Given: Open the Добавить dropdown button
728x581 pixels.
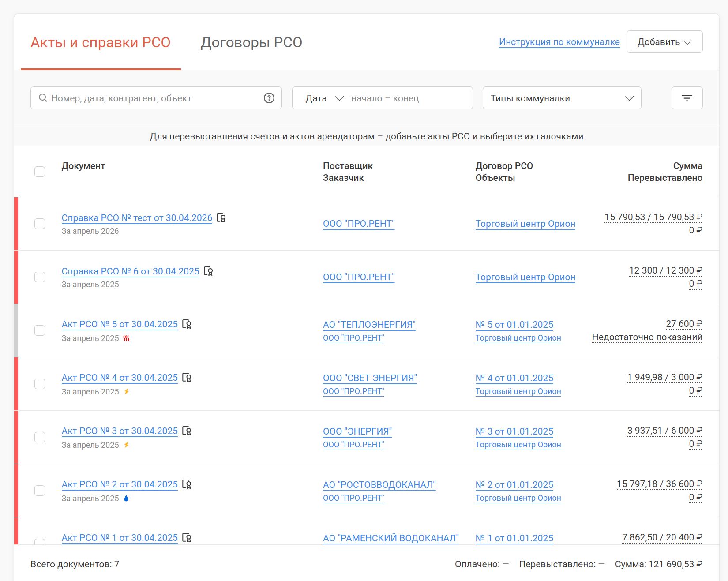Looking at the screenshot, I should [x=664, y=42].
